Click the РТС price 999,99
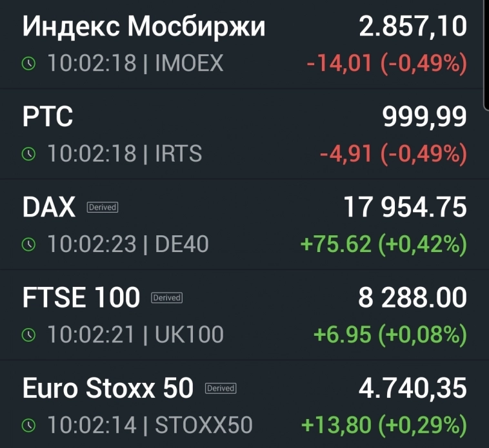Screen dimensions: 489x448 (424, 117)
